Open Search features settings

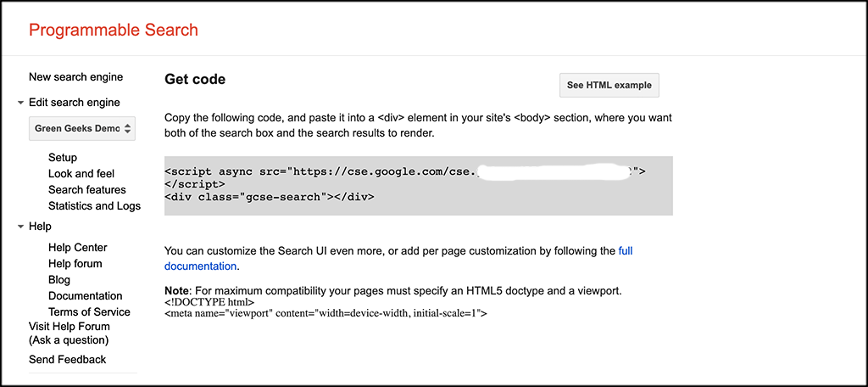87,189
